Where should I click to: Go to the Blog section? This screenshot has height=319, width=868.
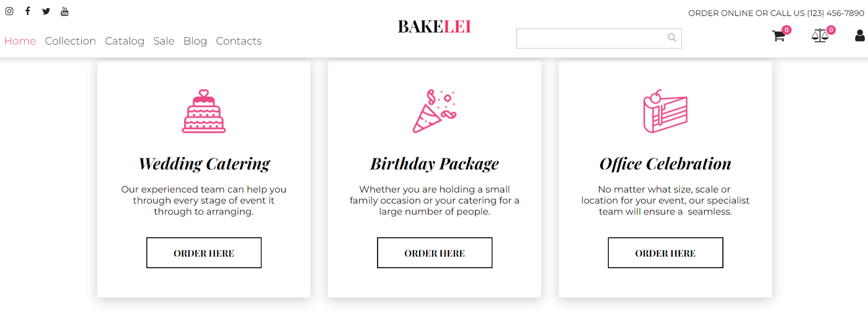tap(195, 41)
